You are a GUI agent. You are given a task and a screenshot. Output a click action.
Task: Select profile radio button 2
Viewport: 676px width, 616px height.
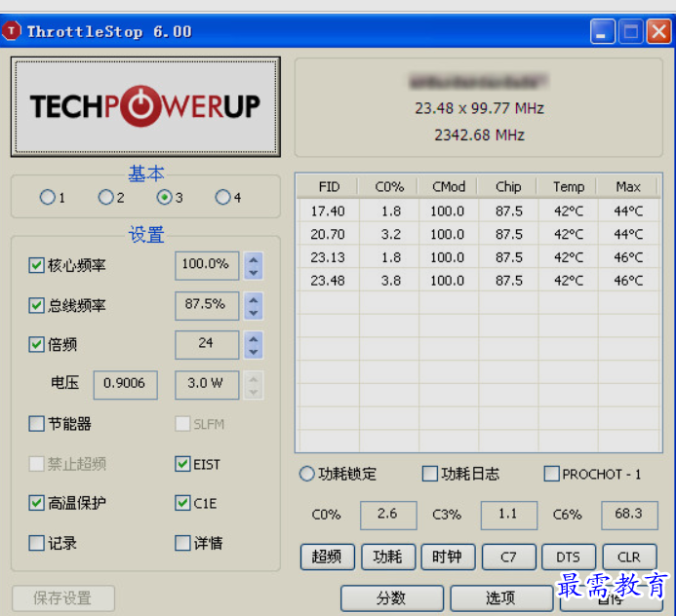point(106,197)
